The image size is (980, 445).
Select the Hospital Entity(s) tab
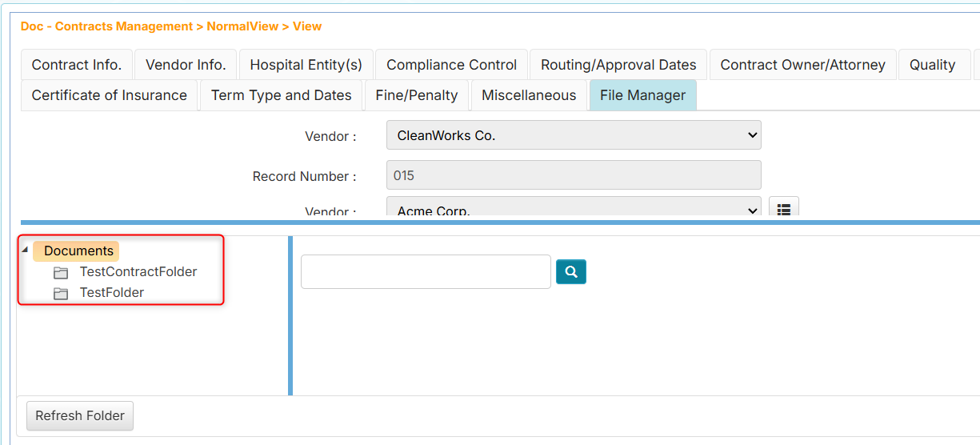click(x=306, y=65)
